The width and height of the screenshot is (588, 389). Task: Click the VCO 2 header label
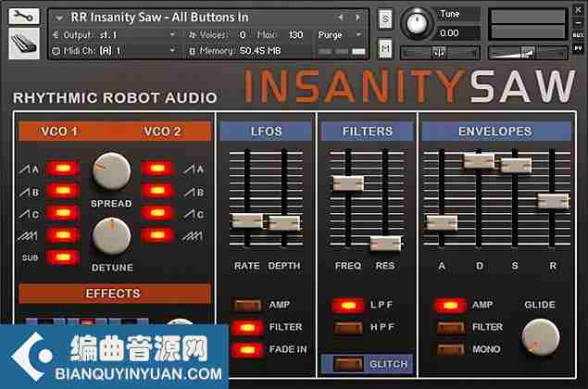(162, 132)
